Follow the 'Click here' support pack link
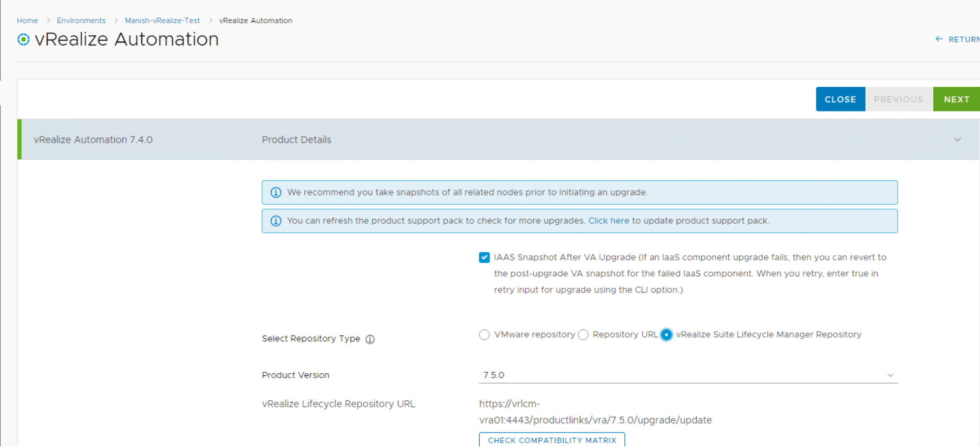Image resolution: width=980 pixels, height=447 pixels. click(x=609, y=221)
